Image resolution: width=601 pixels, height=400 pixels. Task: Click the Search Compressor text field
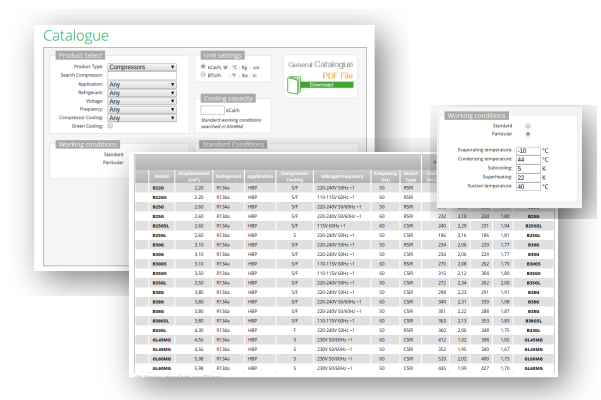[x=142, y=75]
